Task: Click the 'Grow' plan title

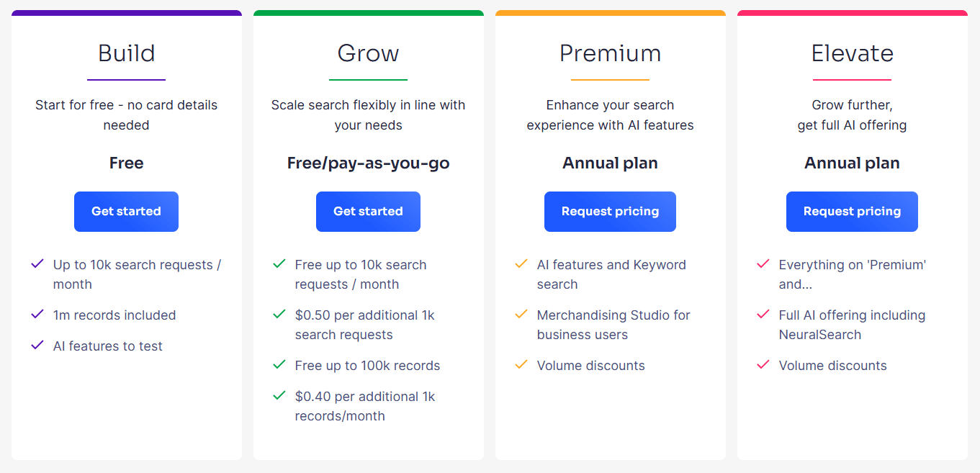Action: coord(368,53)
